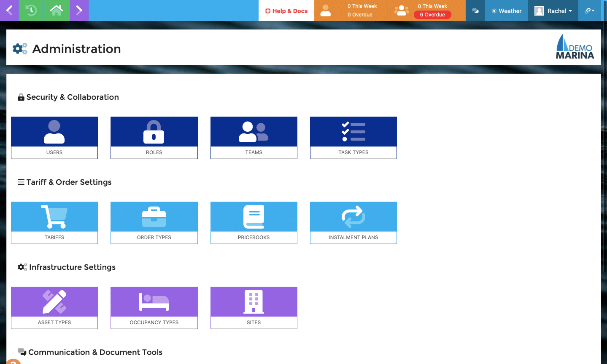Open the Pricebooks tile
Viewport: 607px width, 364px height.
pyautogui.click(x=254, y=222)
